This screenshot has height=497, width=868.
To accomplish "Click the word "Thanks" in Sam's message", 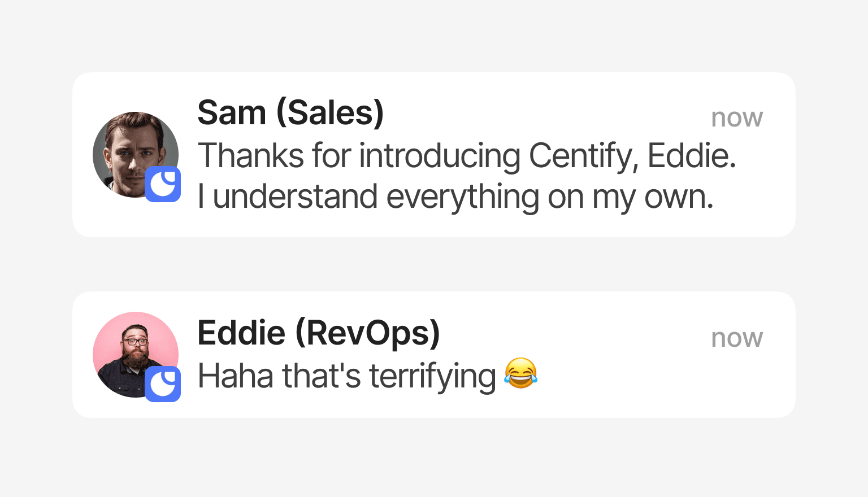I will (251, 155).
